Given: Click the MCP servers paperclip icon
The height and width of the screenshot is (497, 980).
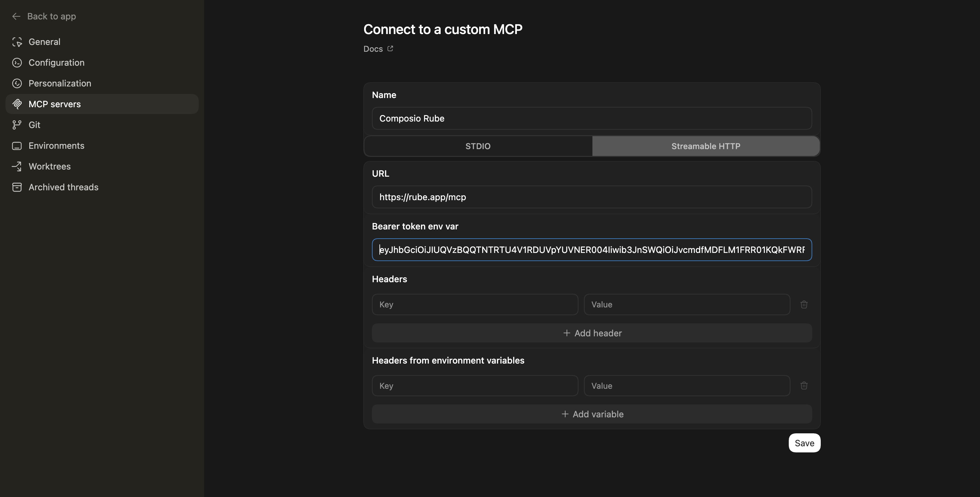Looking at the screenshot, I should pos(17,104).
